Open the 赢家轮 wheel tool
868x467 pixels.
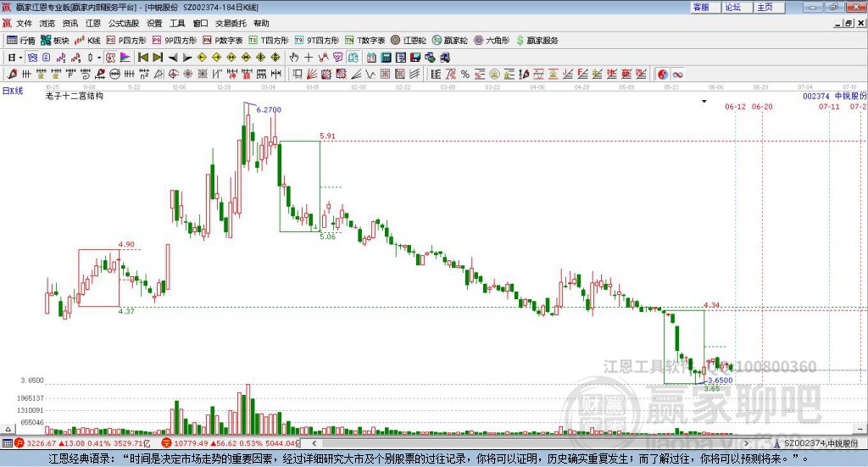pos(449,41)
